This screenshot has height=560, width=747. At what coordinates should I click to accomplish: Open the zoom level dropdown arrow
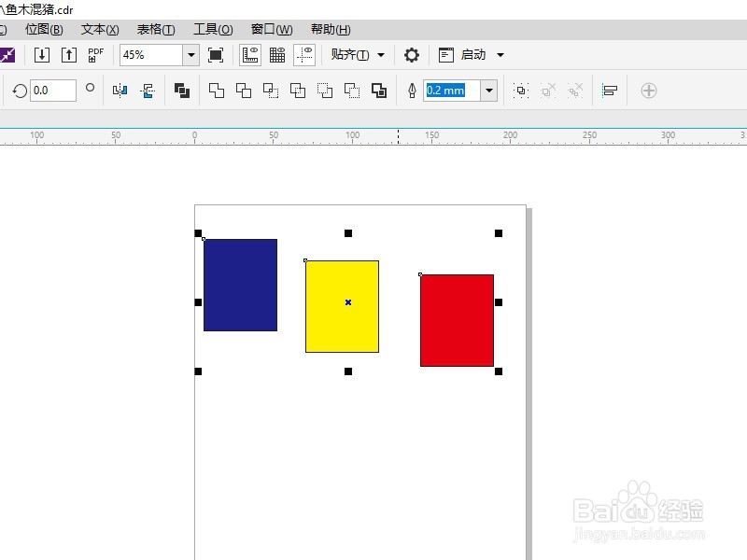191,55
